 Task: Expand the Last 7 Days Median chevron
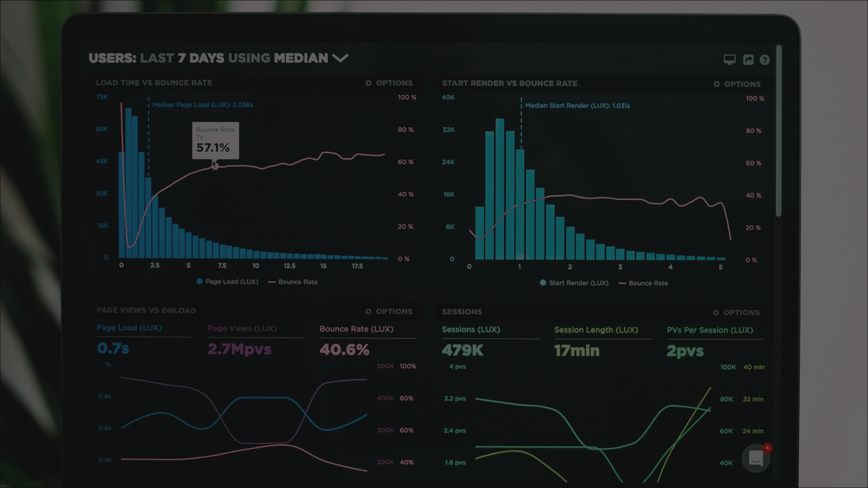[x=340, y=58]
